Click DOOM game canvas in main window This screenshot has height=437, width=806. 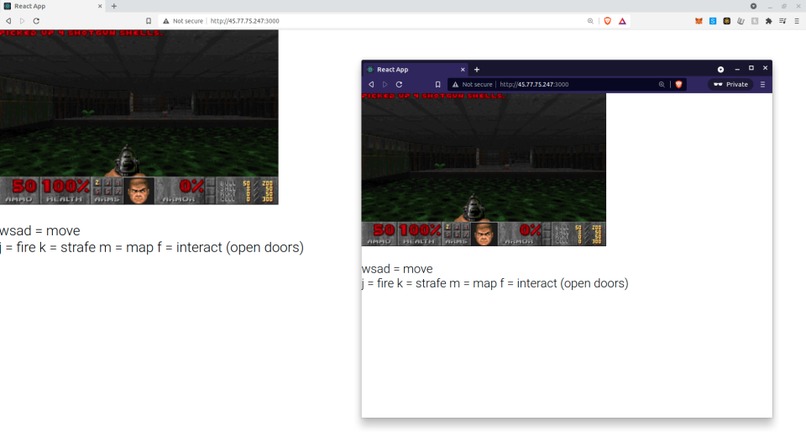(139, 117)
